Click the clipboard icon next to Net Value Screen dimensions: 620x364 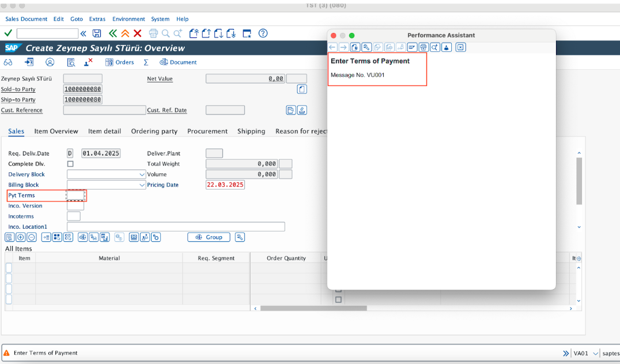pos(302,89)
